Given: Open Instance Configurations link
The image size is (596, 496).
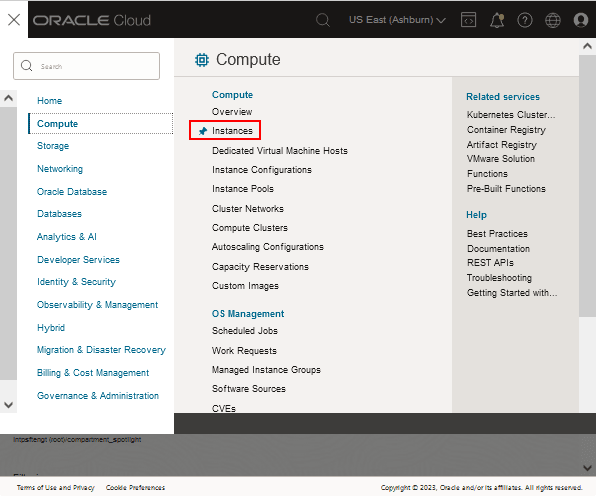Looking at the screenshot, I should coord(262,170).
